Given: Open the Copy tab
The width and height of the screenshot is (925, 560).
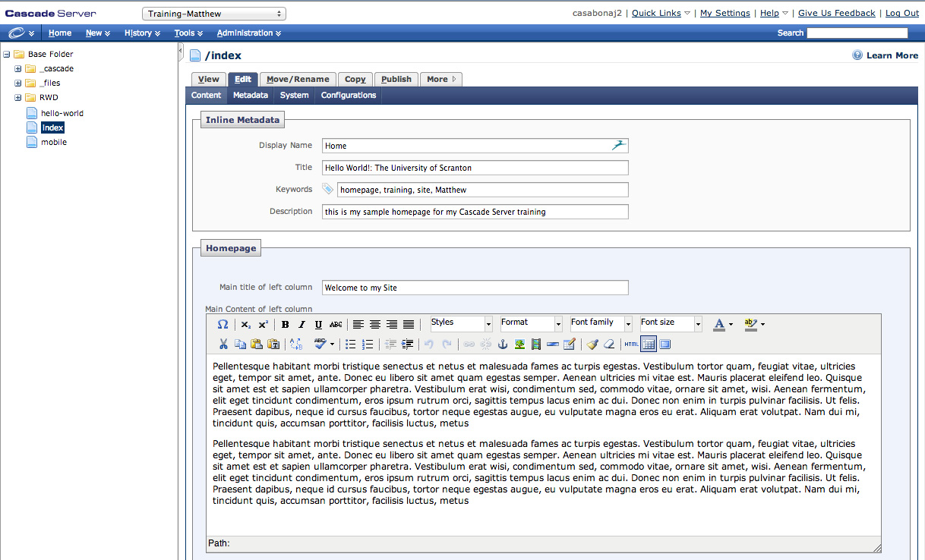Looking at the screenshot, I should pyautogui.click(x=355, y=79).
